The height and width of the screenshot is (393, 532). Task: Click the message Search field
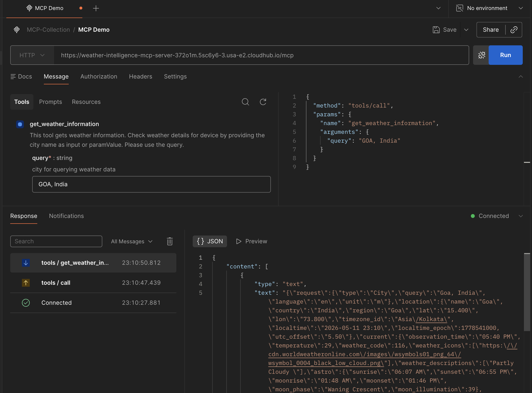(x=56, y=241)
